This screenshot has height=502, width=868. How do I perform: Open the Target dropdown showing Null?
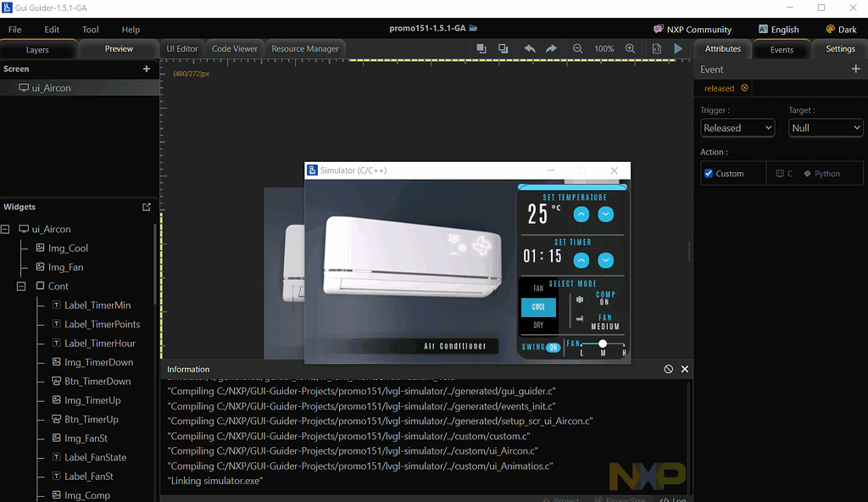825,127
